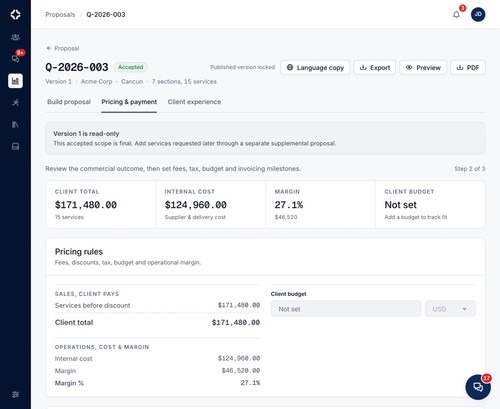Image resolution: width=500 pixels, height=409 pixels.
Task: Click the Client Budget Not set card
Action: [x=430, y=205]
